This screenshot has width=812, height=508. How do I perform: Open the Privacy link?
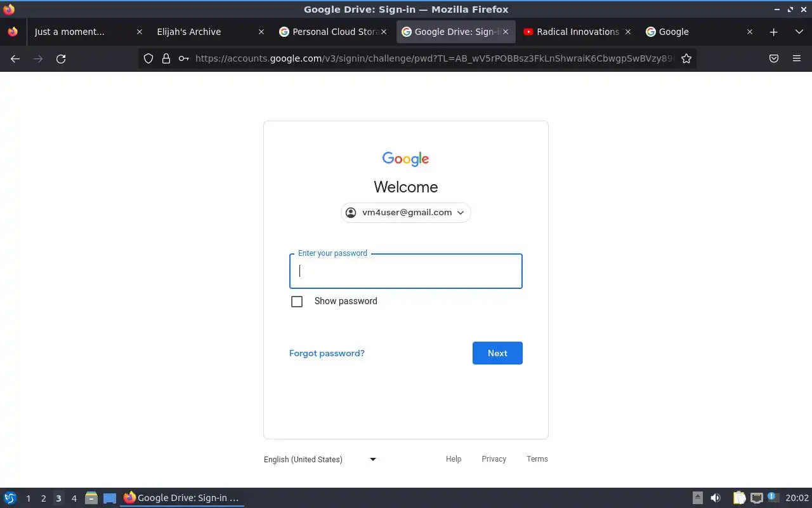pyautogui.click(x=494, y=458)
